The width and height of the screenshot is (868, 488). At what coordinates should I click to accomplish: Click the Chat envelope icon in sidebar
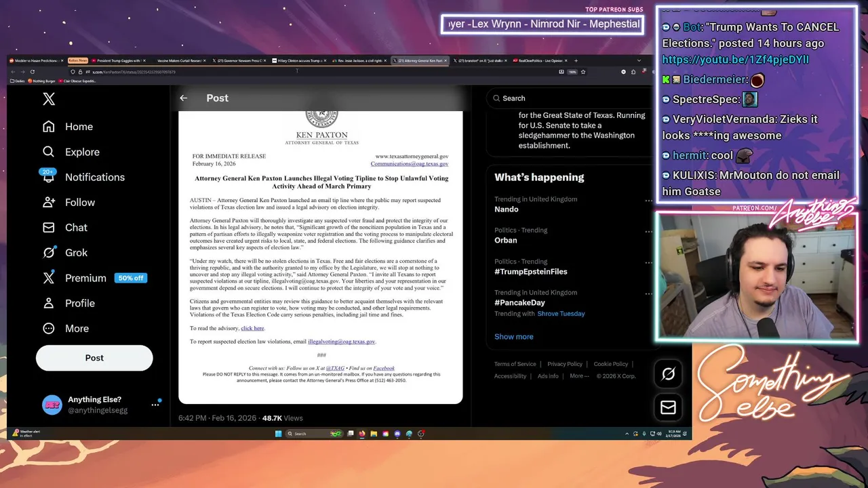(49, 227)
